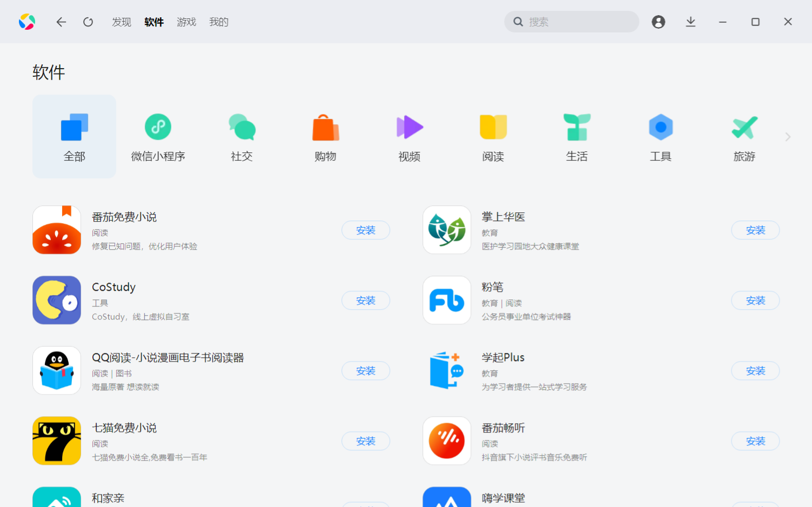The image size is (812, 507).
Task: Click the QQ阅读 penguin app icon
Action: pyautogui.click(x=57, y=370)
